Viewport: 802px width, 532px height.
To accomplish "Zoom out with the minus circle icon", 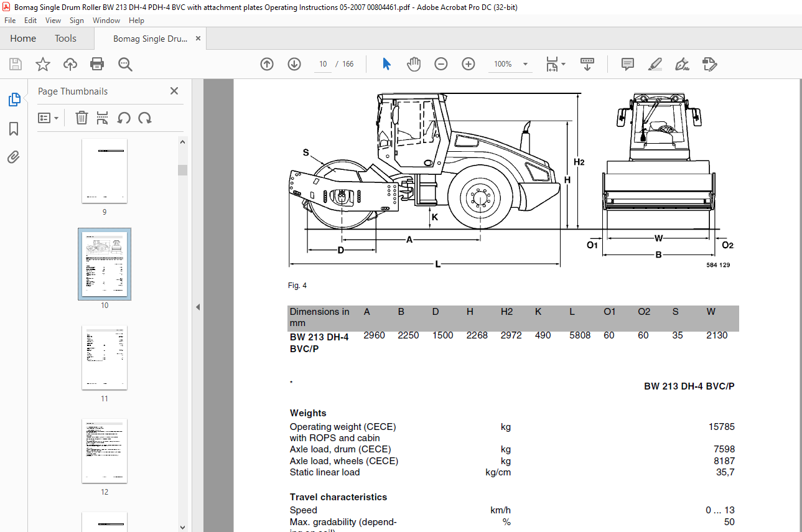I will (x=441, y=64).
